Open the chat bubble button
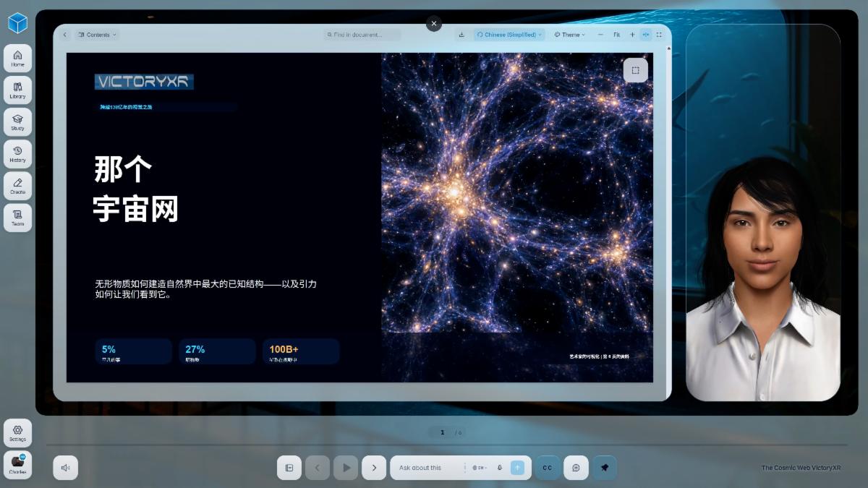This screenshot has height=488, width=868. [576, 468]
